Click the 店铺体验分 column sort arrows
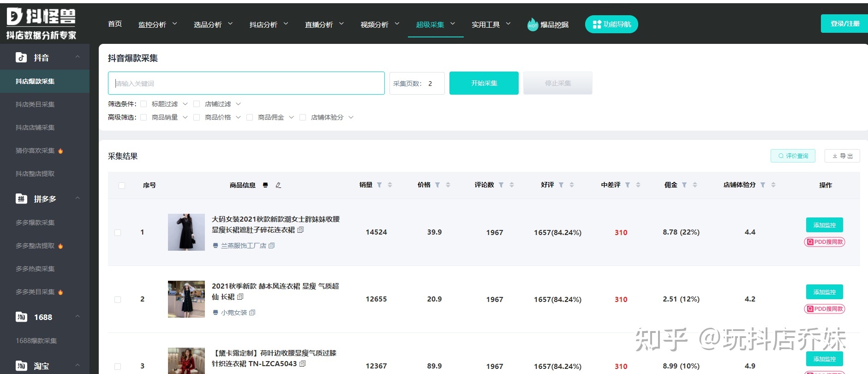Image resolution: width=868 pixels, height=374 pixels. coord(773,185)
